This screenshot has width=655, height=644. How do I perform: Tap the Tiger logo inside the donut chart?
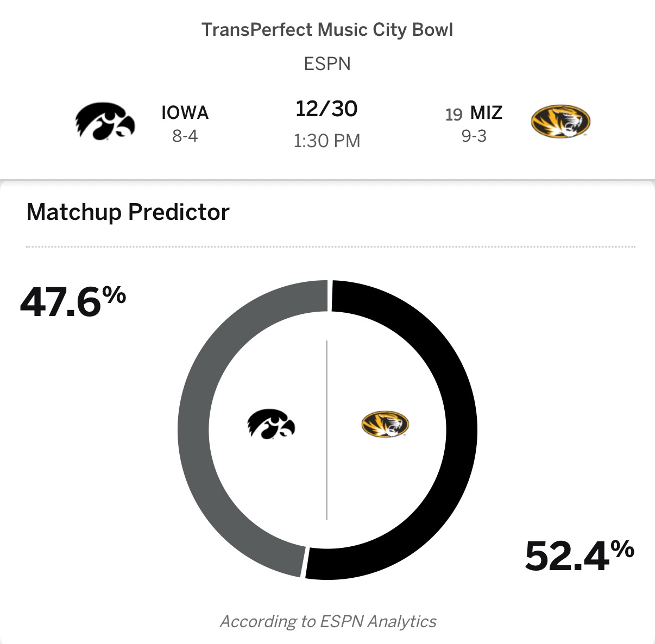(x=385, y=424)
